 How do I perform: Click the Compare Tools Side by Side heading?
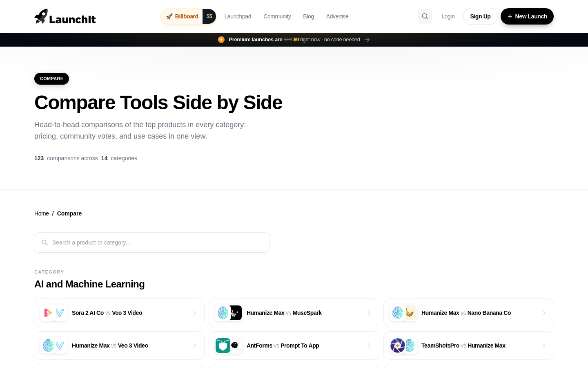[158, 102]
